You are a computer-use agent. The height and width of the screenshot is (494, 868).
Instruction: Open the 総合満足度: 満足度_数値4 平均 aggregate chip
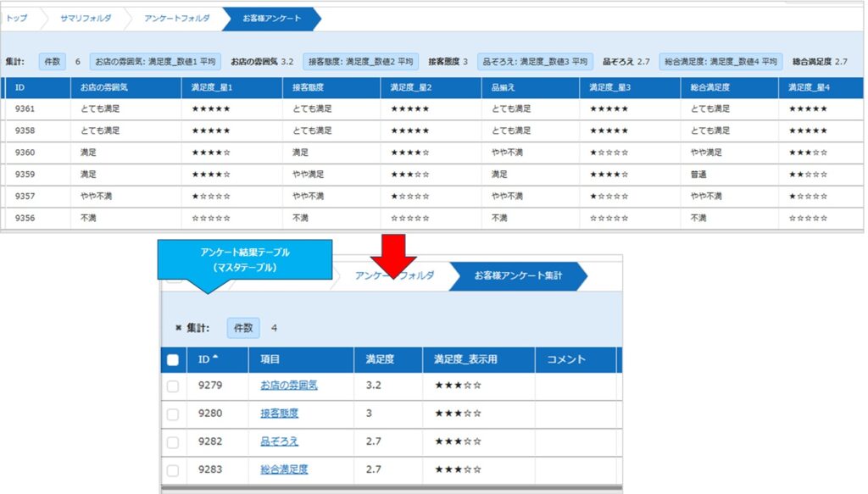tap(721, 61)
